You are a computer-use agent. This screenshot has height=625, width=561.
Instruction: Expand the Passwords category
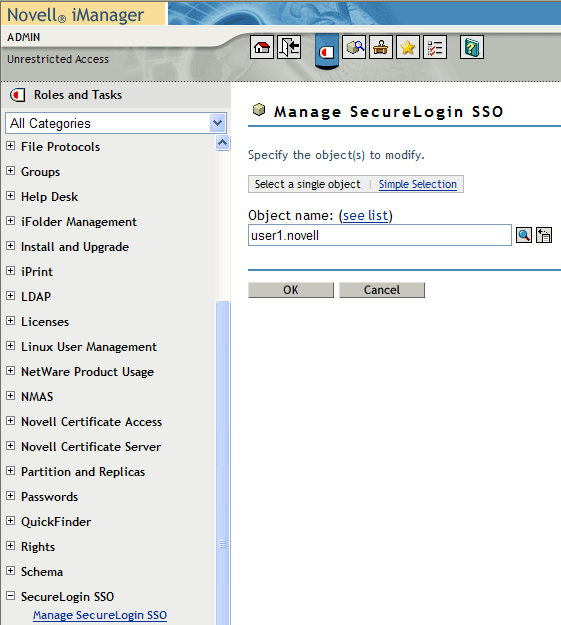tap(11, 496)
